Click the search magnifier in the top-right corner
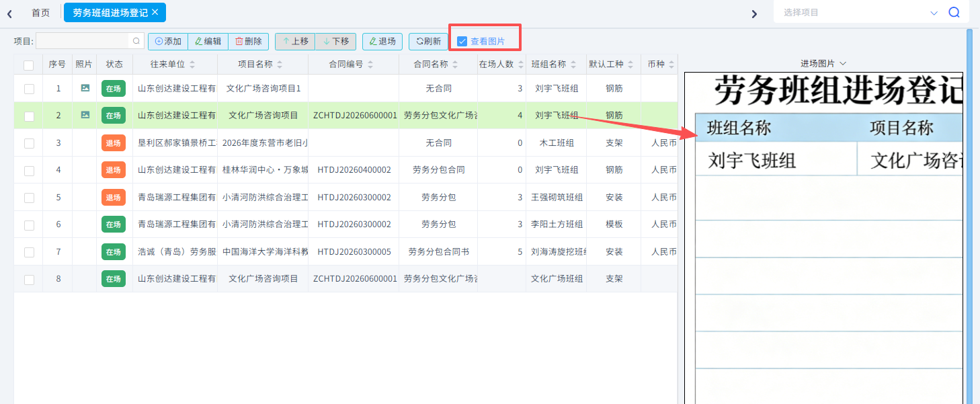Screen dimensions: 980x404 tap(954, 12)
